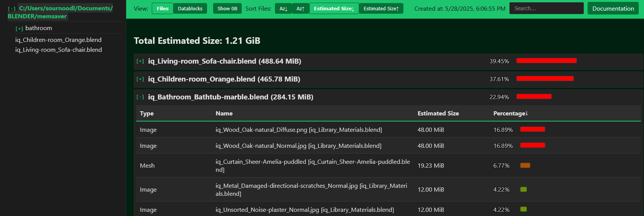The width and height of the screenshot is (644, 216).
Task: Toggle Show 0B button
Action: coord(227,8)
